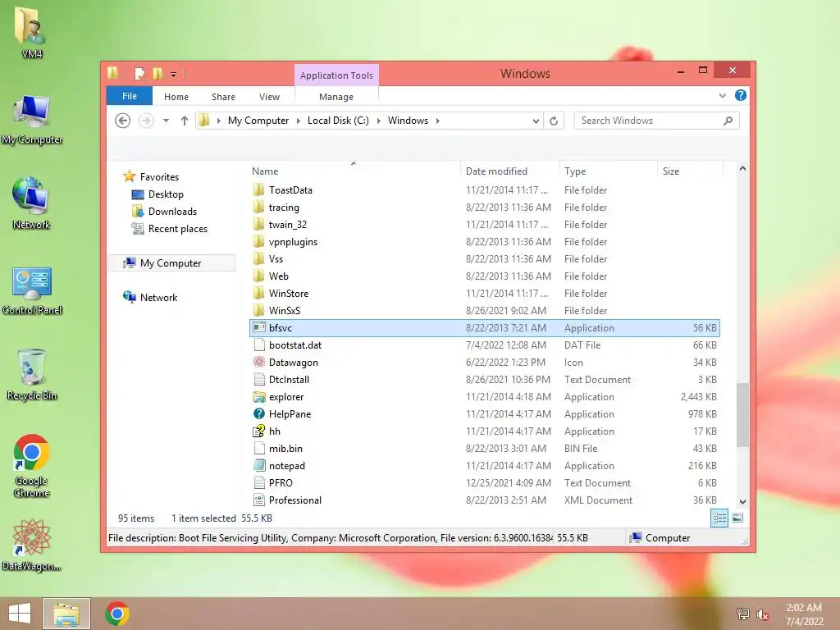Click Local Disk (C:) in breadcrumb

coord(338,121)
